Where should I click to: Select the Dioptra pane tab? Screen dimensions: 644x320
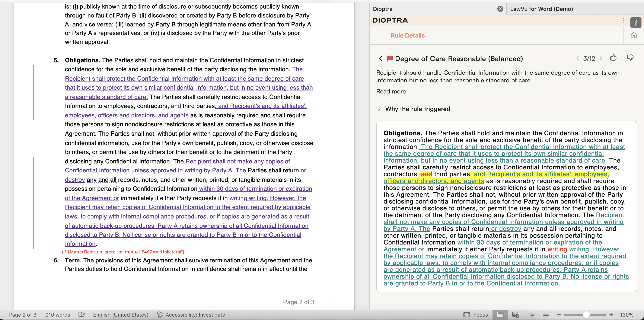point(383,9)
